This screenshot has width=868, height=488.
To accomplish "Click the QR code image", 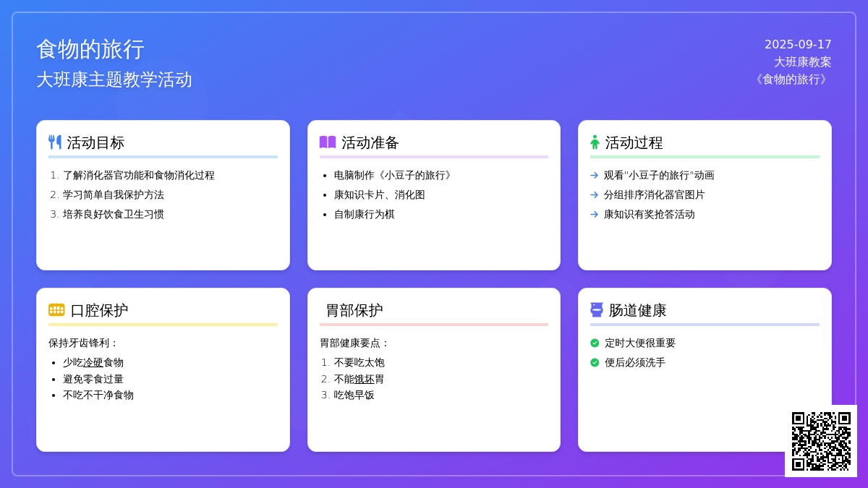I will pyautogui.click(x=821, y=441).
